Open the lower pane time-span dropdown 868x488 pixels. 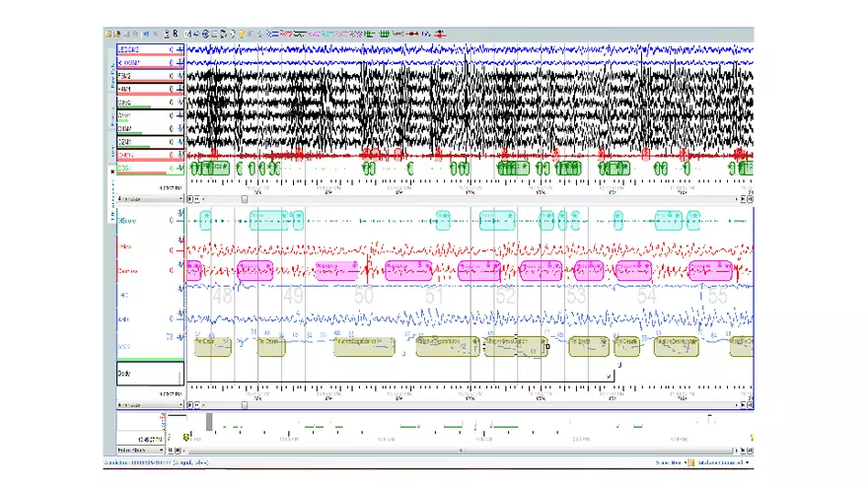[150, 405]
